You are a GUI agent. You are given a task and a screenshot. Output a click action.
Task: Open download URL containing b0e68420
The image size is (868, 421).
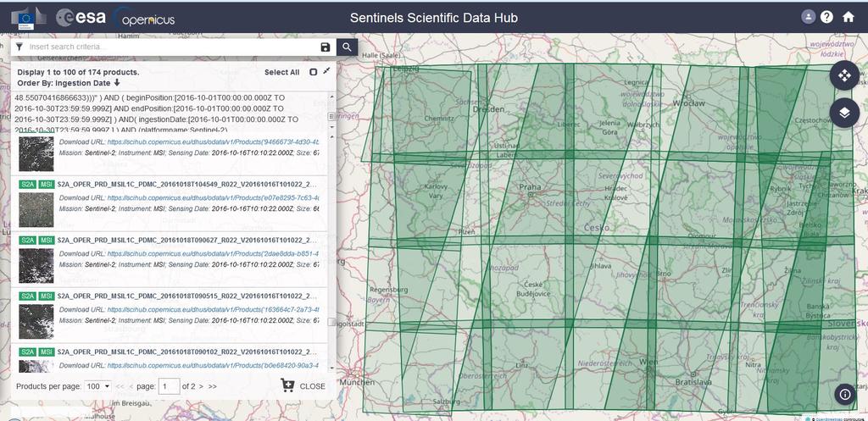coord(213,366)
